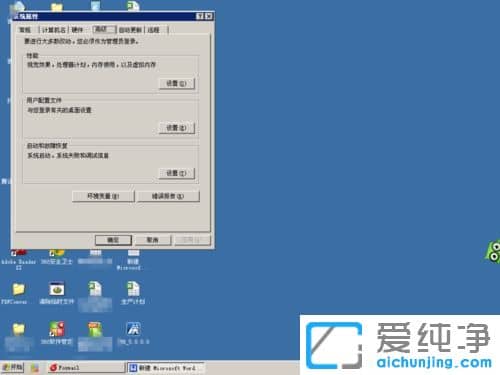500x375 pixels.
Task: Click the dialog's question-mark help icon
Action: [200, 16]
